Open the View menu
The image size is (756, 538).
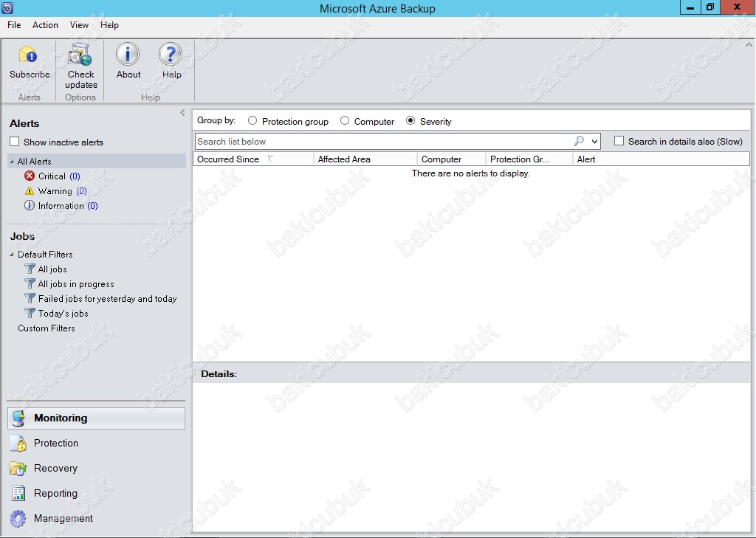pos(79,25)
